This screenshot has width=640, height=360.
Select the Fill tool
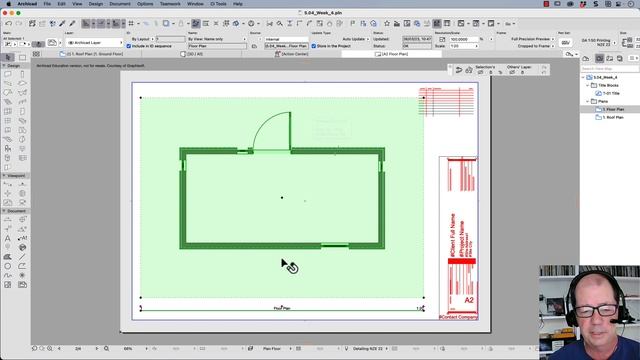pos(8,257)
